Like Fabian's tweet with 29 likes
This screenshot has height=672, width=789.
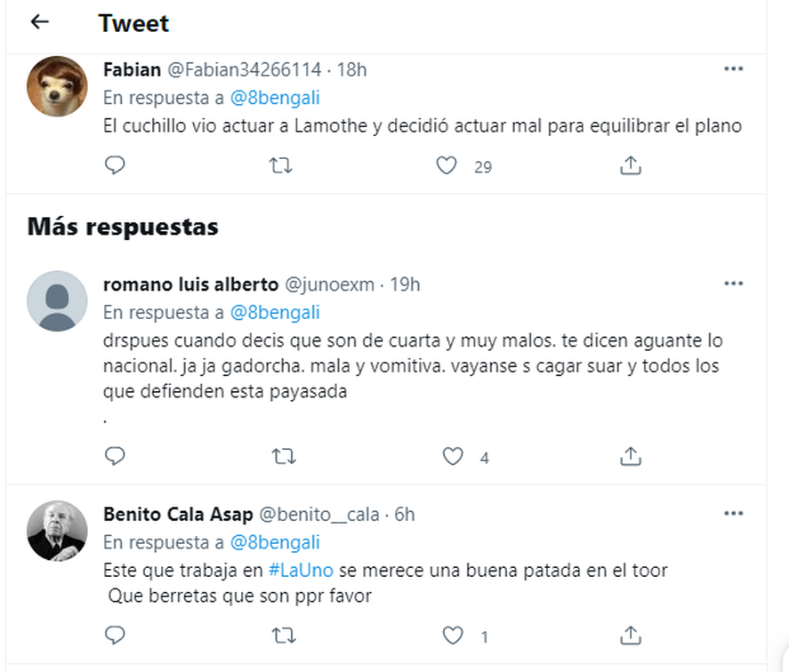click(447, 165)
